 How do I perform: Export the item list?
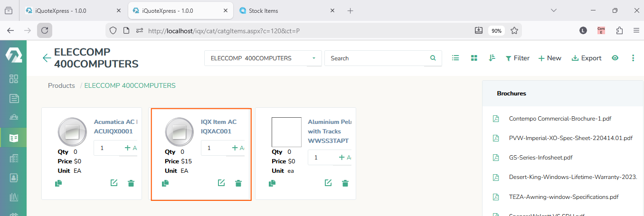[587, 58]
